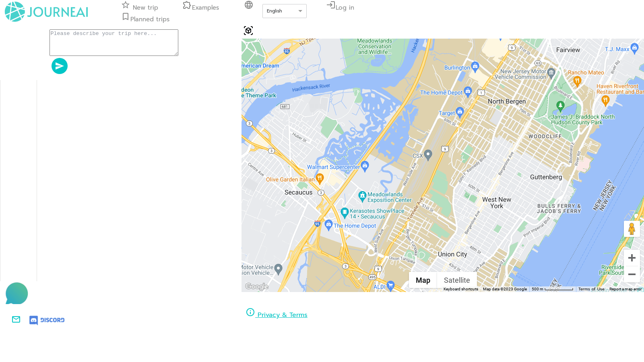
Task: Click the Walmart Supercenter map pin
Action: click(365, 166)
